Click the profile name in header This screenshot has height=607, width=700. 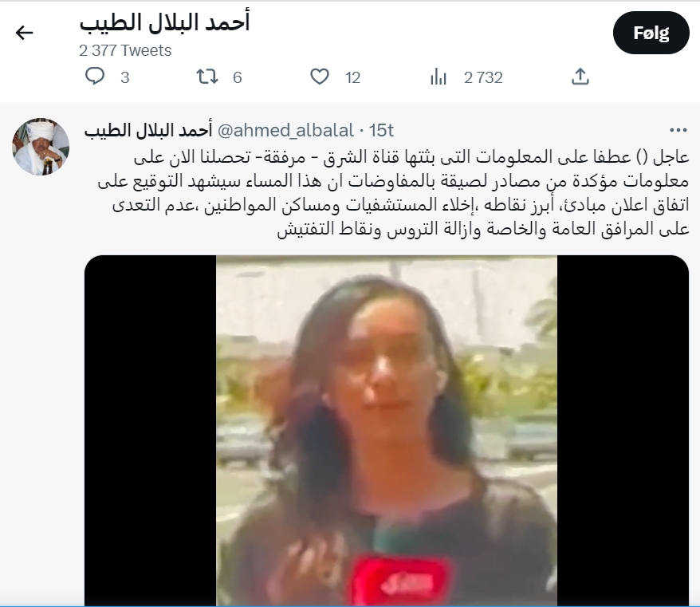pyautogui.click(x=164, y=22)
